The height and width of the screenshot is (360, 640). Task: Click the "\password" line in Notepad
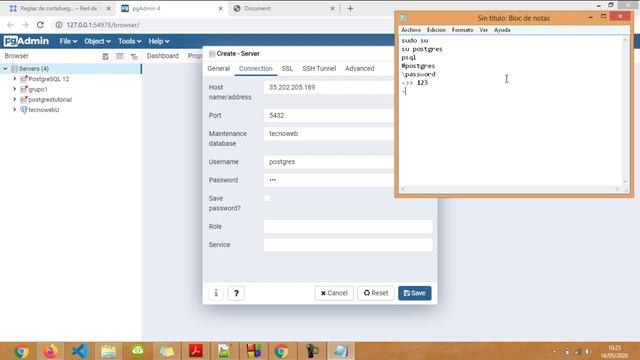click(x=418, y=74)
